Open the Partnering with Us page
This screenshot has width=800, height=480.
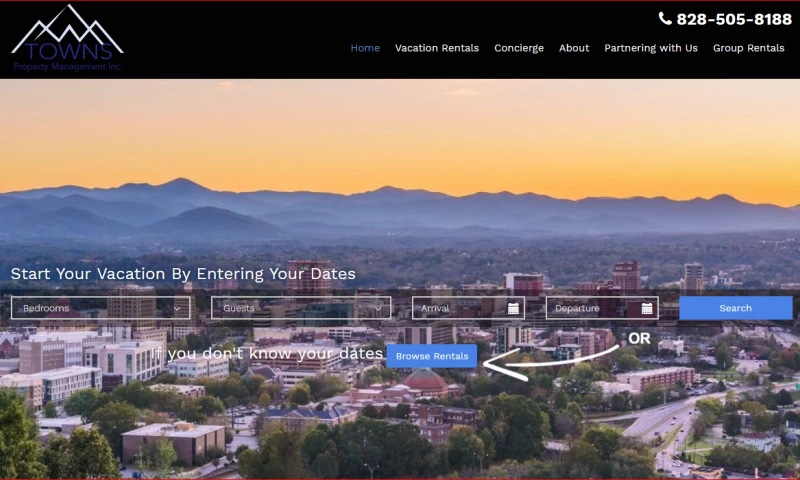click(x=651, y=48)
